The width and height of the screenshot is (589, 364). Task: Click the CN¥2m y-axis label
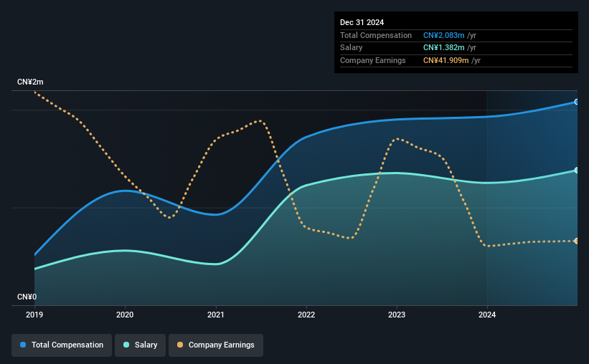pyautogui.click(x=30, y=82)
